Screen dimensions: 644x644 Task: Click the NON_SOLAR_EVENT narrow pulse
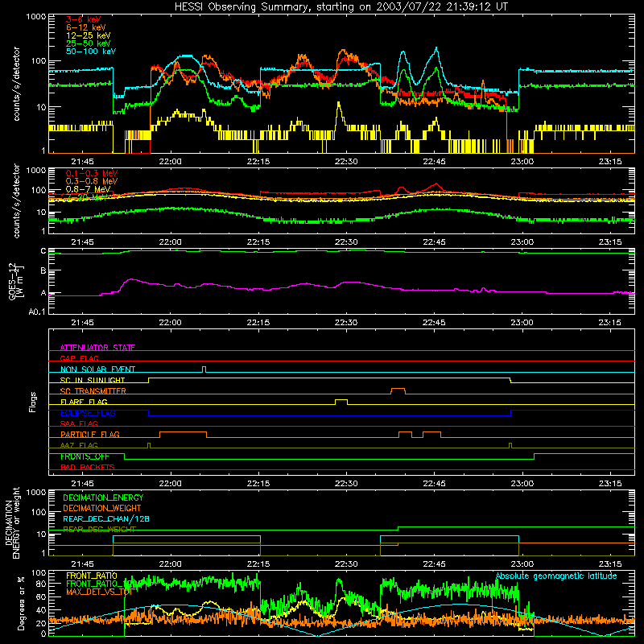[204, 369]
